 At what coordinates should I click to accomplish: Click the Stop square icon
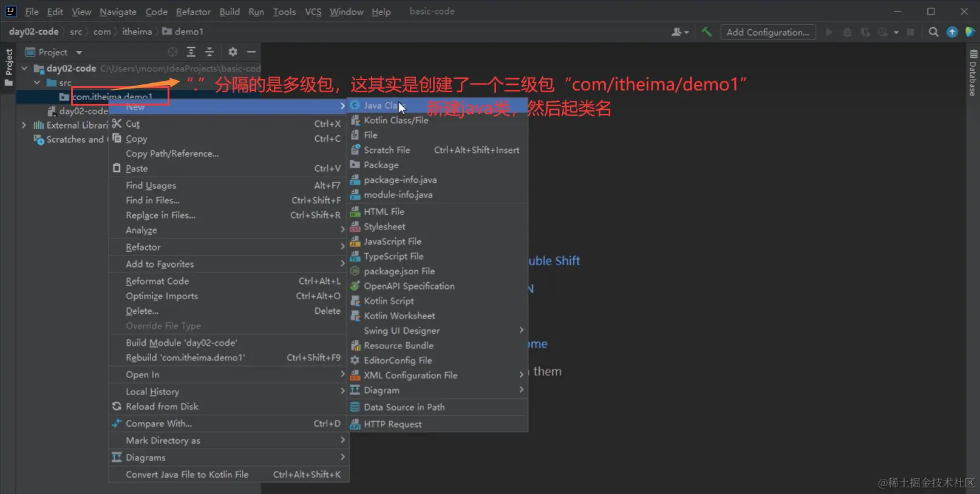click(x=910, y=32)
